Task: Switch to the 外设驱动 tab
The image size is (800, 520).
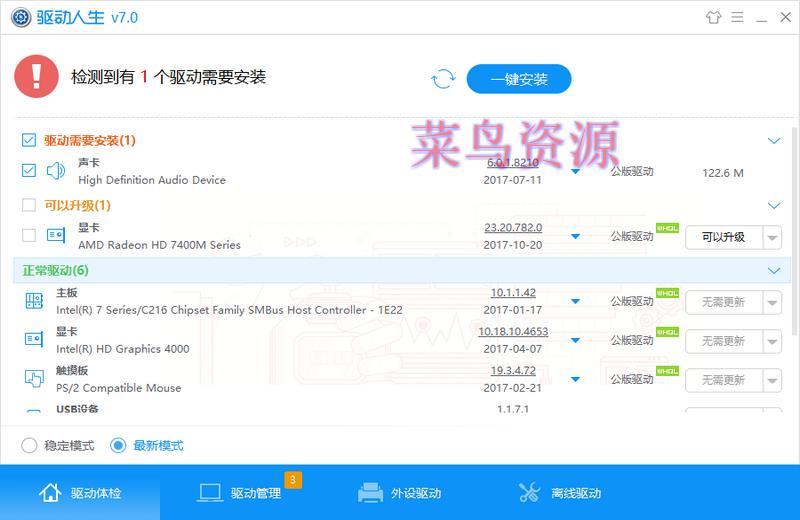Action: 399,493
